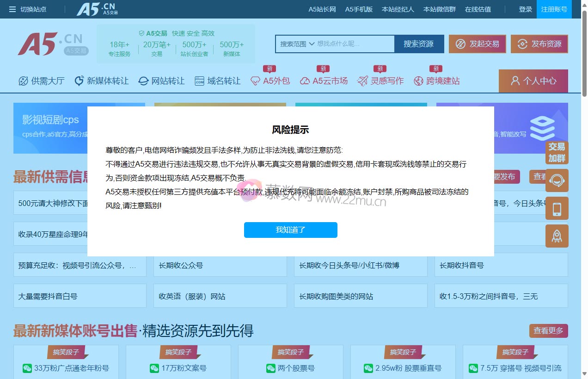Click the search input field
Viewport: 588px width, 379px height.
[x=354, y=44]
